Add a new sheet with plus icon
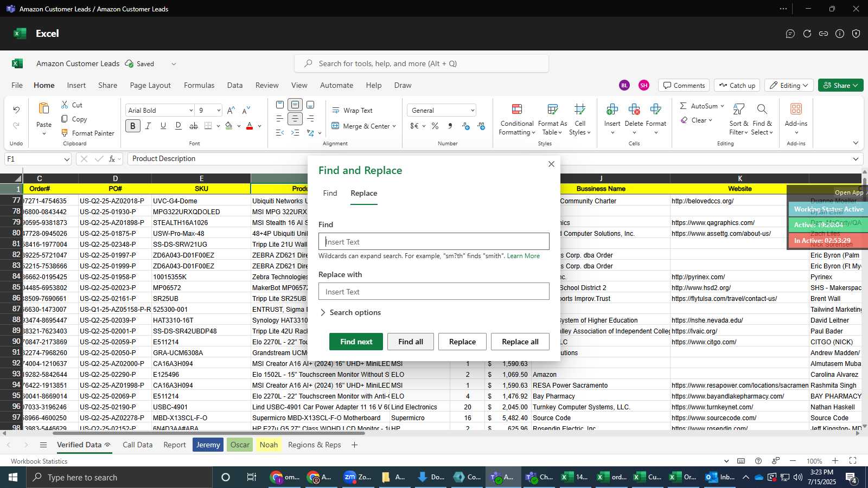Viewport: 868px width, 488px height. click(354, 445)
